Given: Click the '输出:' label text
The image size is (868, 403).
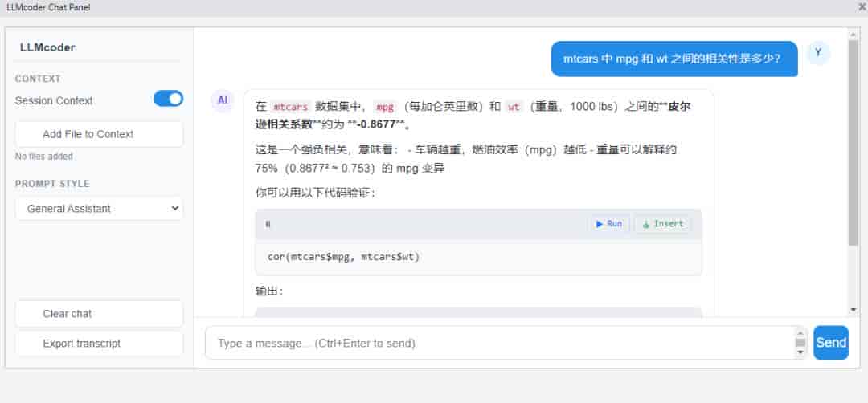Looking at the screenshot, I should click(269, 291).
